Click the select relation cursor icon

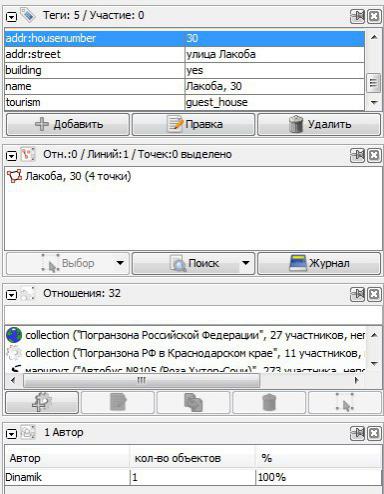pyautogui.click(x=345, y=402)
